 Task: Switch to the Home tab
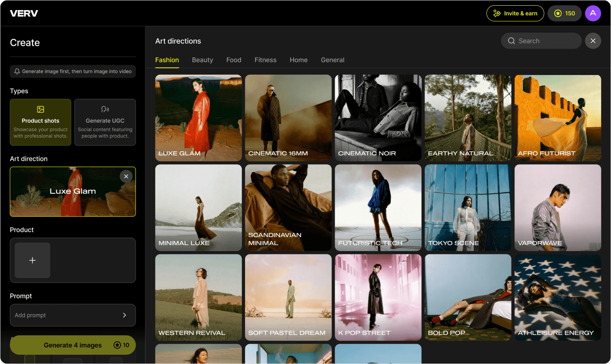coord(299,60)
